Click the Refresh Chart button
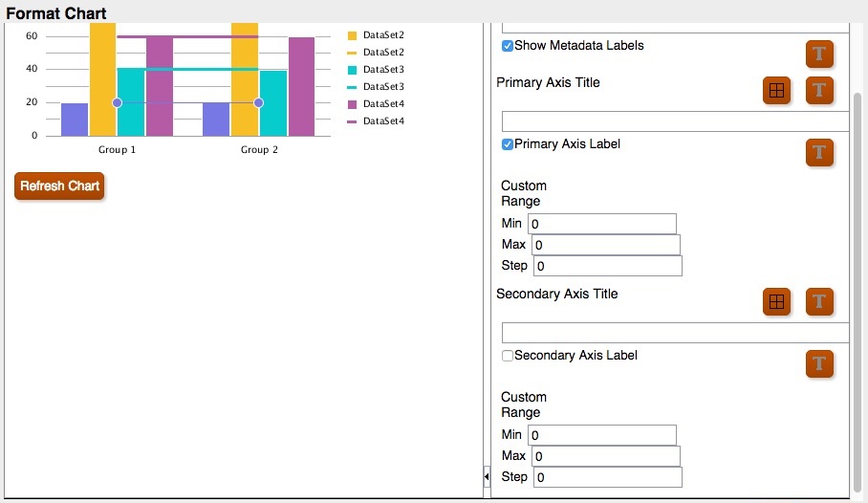Image resolution: width=868 pixels, height=503 pixels. tap(59, 186)
